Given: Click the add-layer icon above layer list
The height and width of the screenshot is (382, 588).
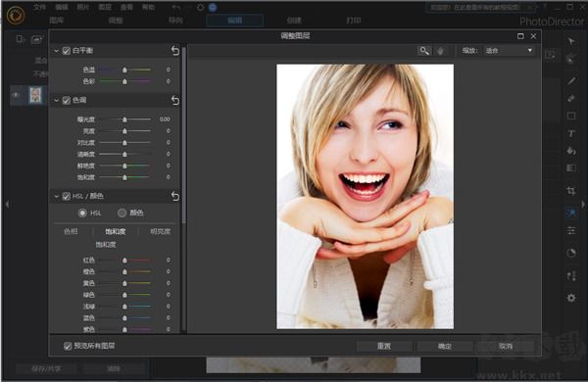Looking at the screenshot, I should pyautogui.click(x=20, y=39).
